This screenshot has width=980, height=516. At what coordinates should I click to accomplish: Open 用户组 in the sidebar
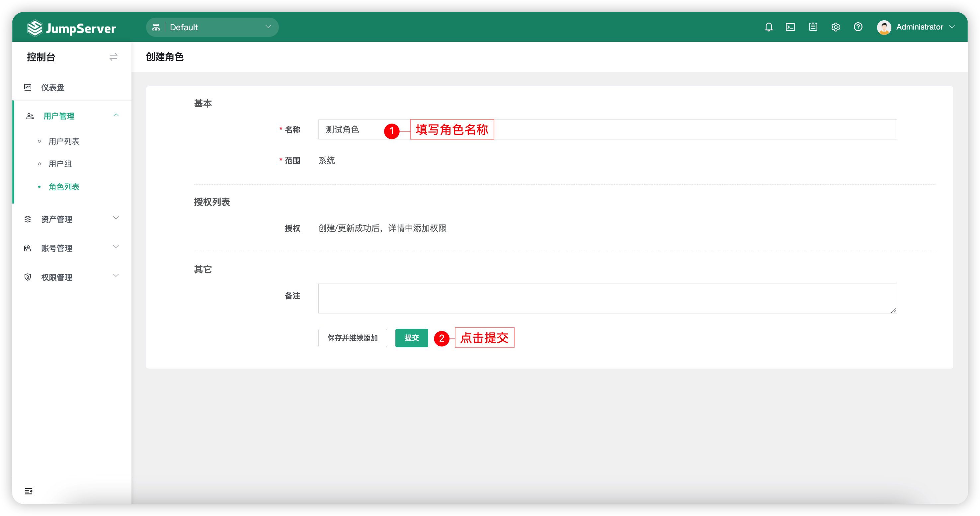coord(60,164)
